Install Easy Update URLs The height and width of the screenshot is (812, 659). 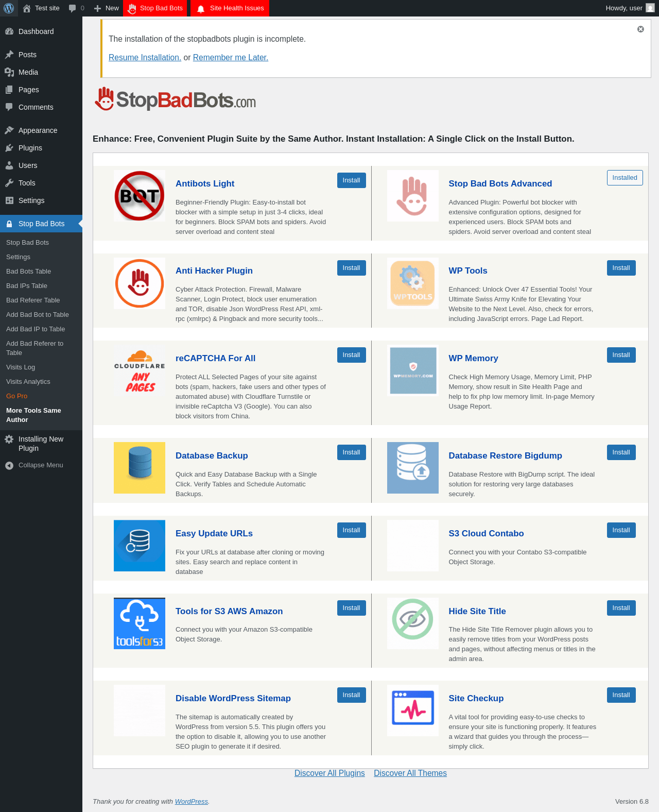(352, 530)
